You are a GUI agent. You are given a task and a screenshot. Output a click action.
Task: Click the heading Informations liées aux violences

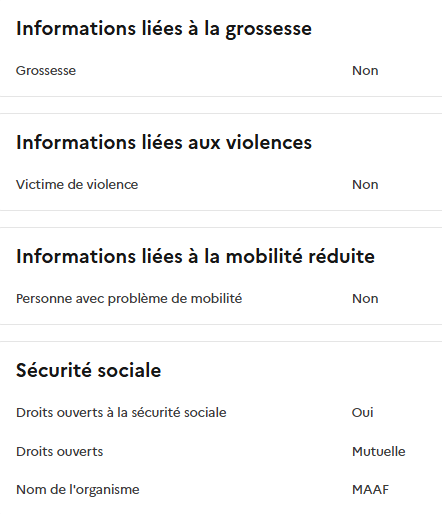coord(164,143)
